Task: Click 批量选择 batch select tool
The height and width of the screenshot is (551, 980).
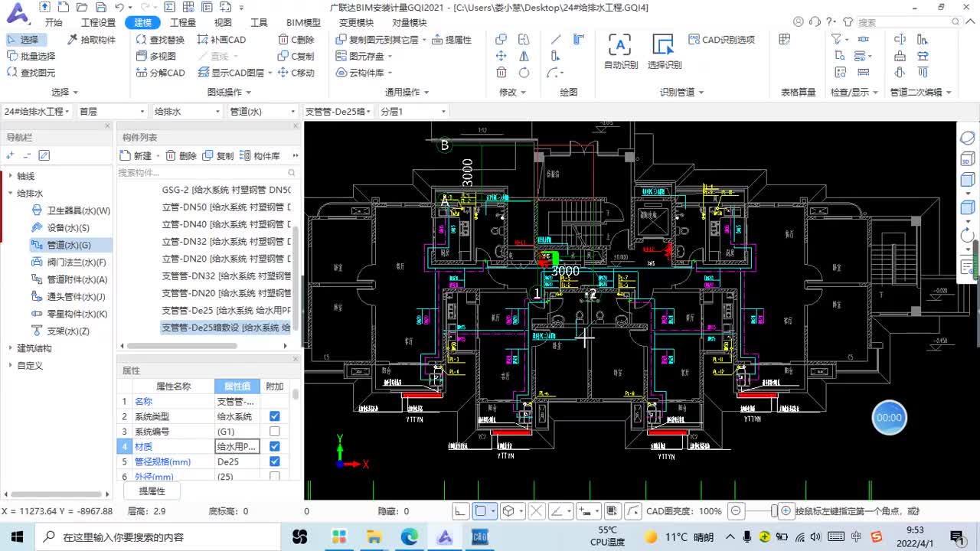Action: 31,56
